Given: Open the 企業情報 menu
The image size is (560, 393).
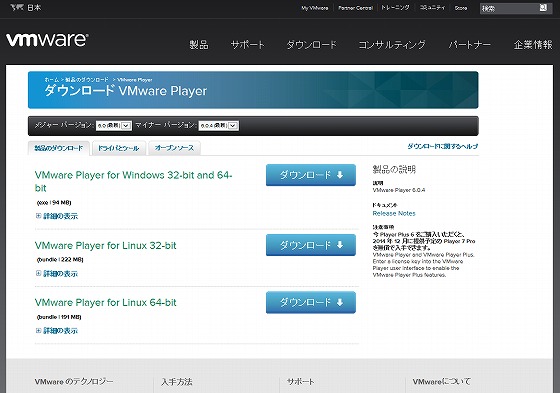Looking at the screenshot, I should [533, 45].
